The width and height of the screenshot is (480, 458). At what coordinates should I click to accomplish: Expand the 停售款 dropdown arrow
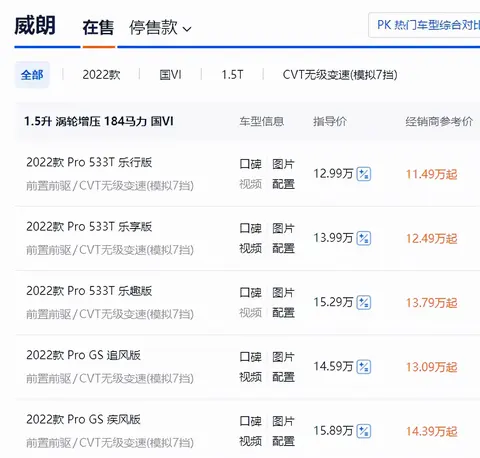187,29
